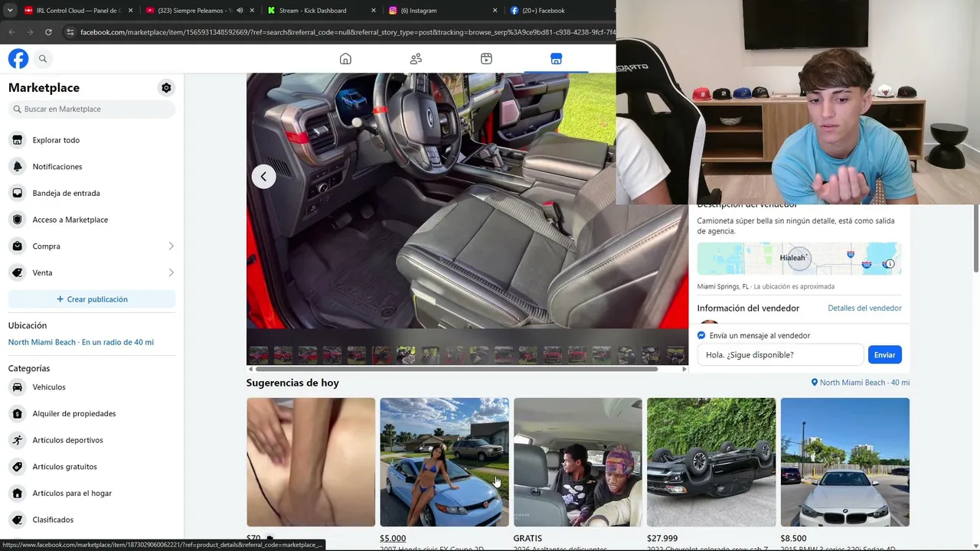
Task: Click the Facebook logo
Action: [18, 59]
